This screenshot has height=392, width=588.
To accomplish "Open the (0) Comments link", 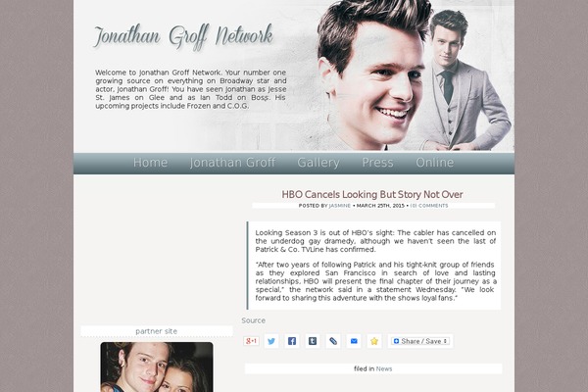I will pos(429,206).
